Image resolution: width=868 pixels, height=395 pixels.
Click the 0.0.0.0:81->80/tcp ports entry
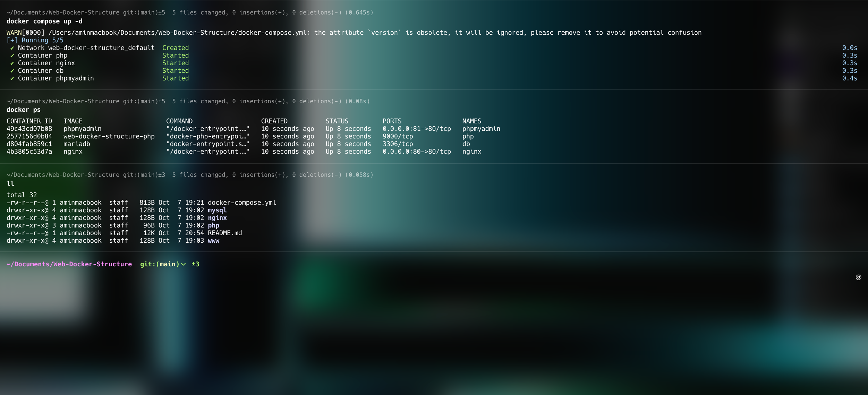[416, 129]
